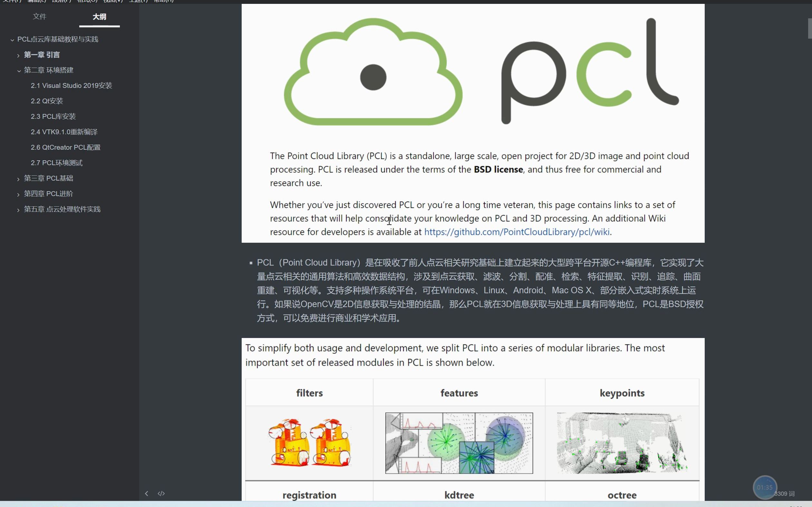Select 2.7 PCL环境测试 menu item
The height and width of the screenshot is (507, 812).
click(x=56, y=162)
